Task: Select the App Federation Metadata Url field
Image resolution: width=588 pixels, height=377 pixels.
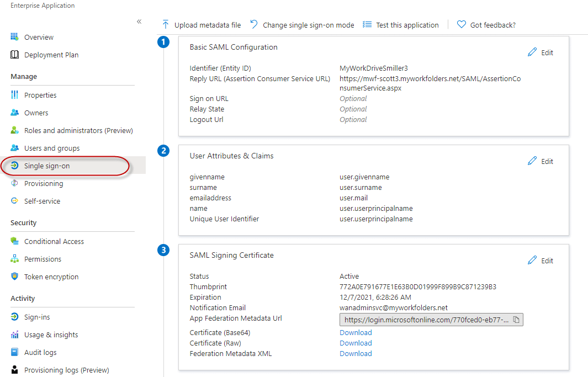Action: point(425,320)
